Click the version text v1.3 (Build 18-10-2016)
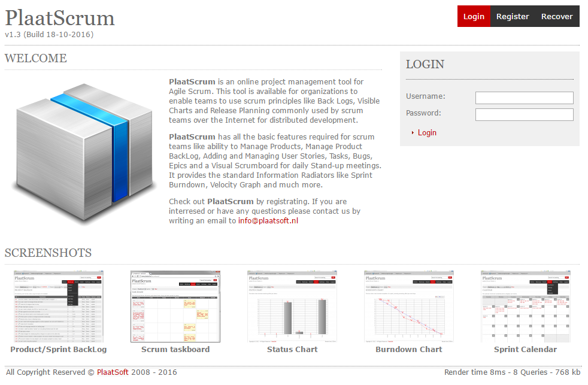 (x=49, y=35)
